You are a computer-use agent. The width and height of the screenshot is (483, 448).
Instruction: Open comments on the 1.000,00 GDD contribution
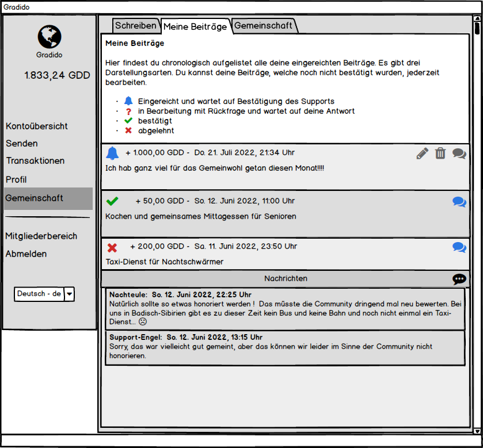click(x=459, y=154)
